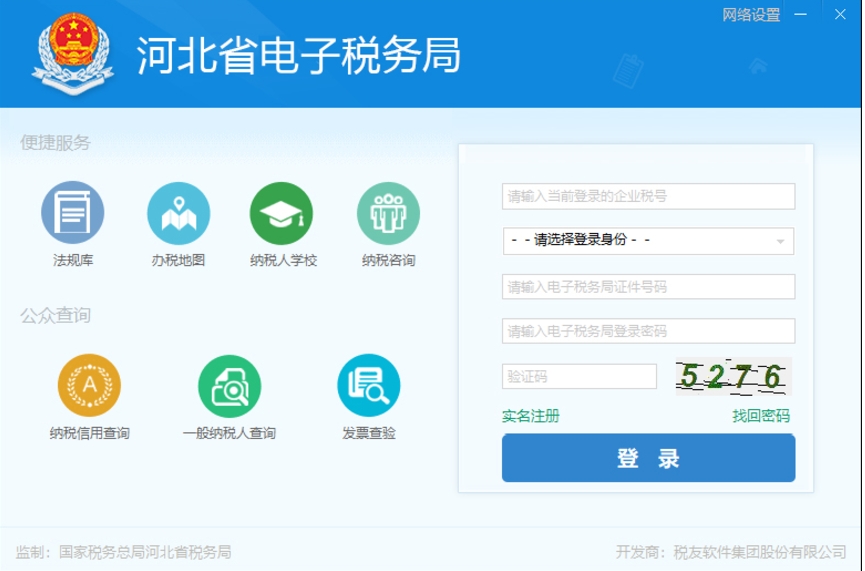Click the 开发商 税友软件集团 footer text
This screenshot has height=571, width=865.
(x=731, y=552)
